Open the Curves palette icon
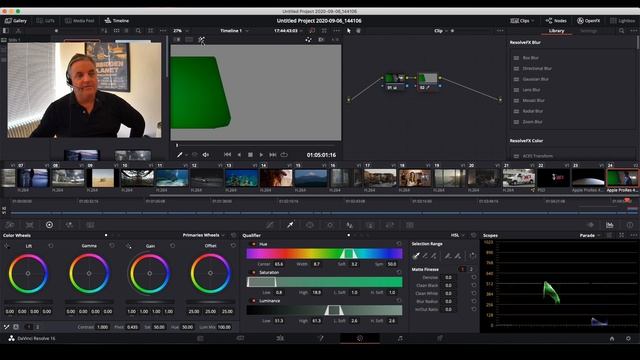 [270, 225]
